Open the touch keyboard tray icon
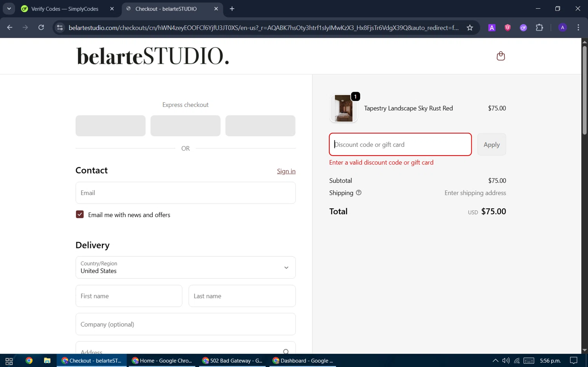588x367 pixels. pyautogui.click(x=529, y=361)
